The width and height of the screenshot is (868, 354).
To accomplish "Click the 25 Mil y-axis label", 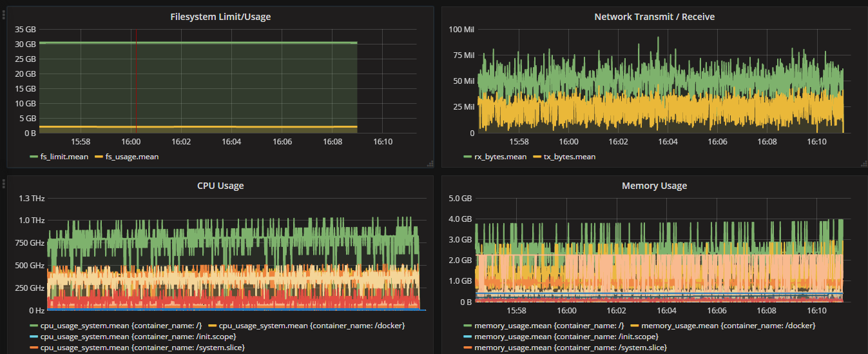I will pyautogui.click(x=464, y=107).
